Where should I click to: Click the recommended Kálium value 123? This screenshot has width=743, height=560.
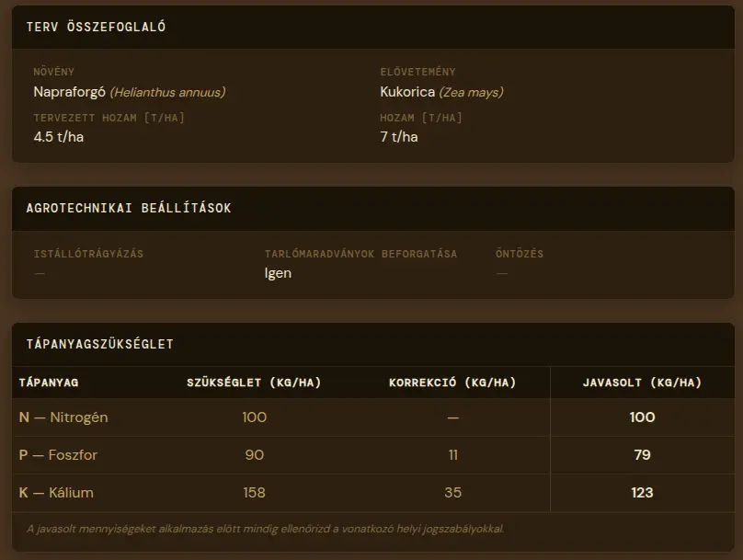(x=642, y=493)
